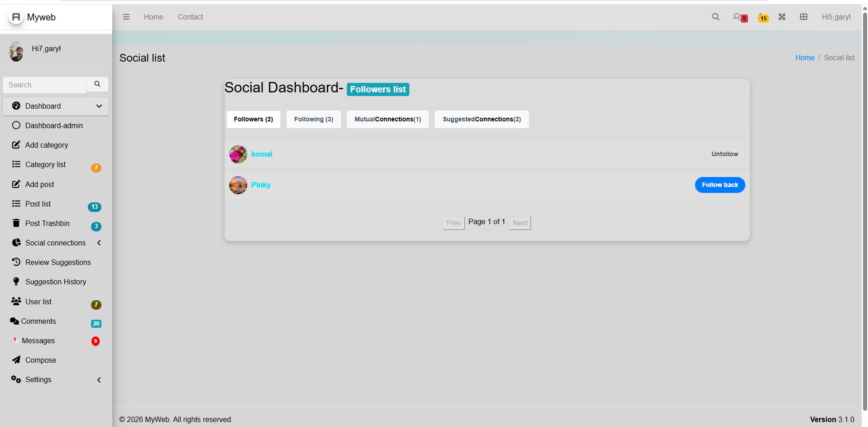Screen dimensions: 868x427
Task: Open User list in sidebar
Action: pyautogui.click(x=56, y=302)
